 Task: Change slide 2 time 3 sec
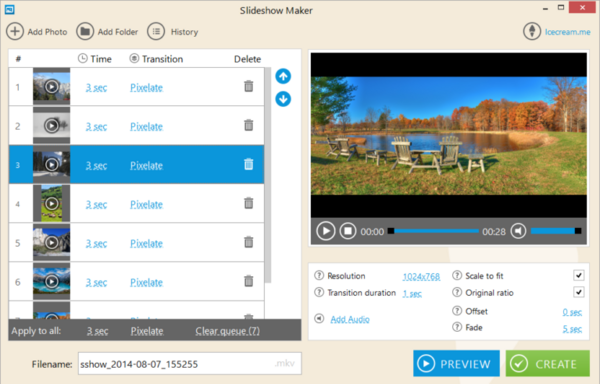(x=96, y=127)
